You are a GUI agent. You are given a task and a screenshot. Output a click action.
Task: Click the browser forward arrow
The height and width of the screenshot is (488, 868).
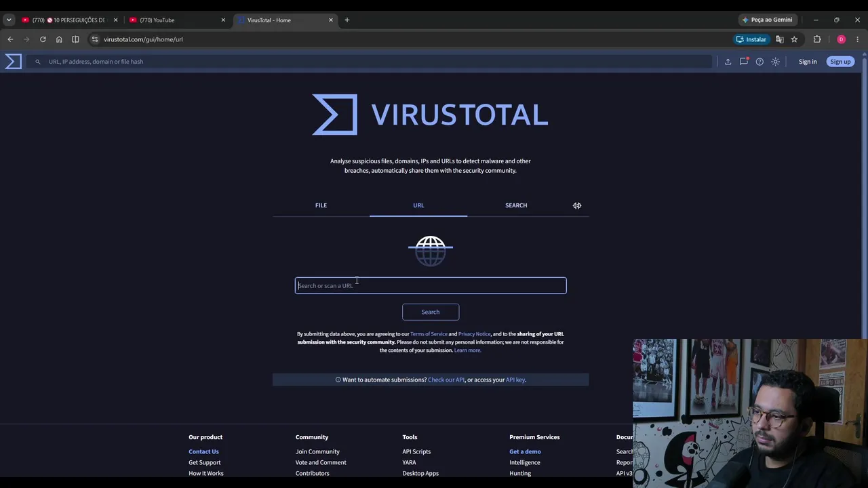click(26, 39)
